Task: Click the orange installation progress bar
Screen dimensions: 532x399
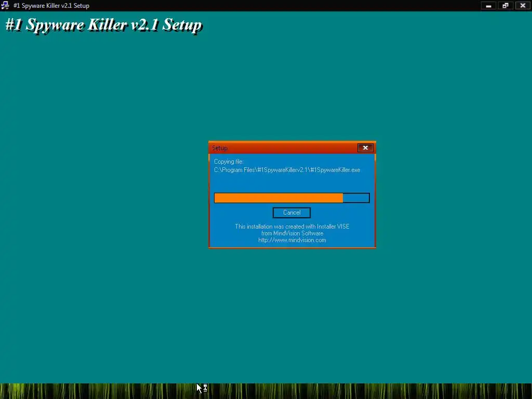Action: tap(292, 198)
